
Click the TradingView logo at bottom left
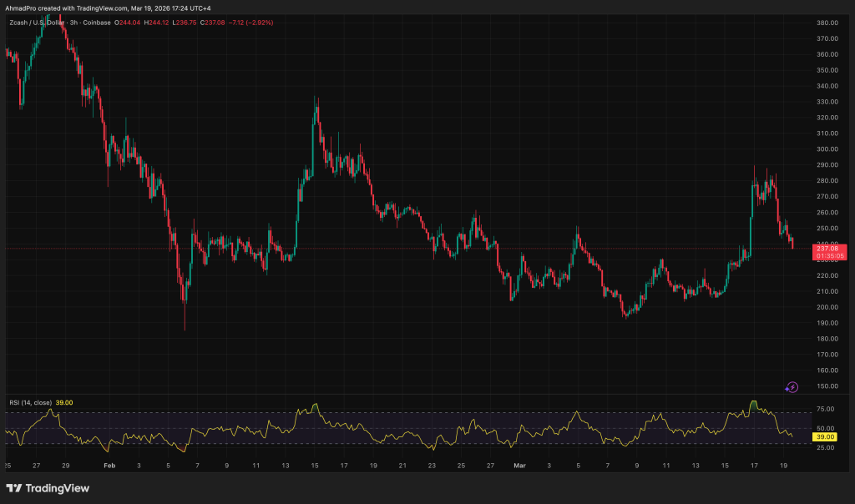coord(49,488)
